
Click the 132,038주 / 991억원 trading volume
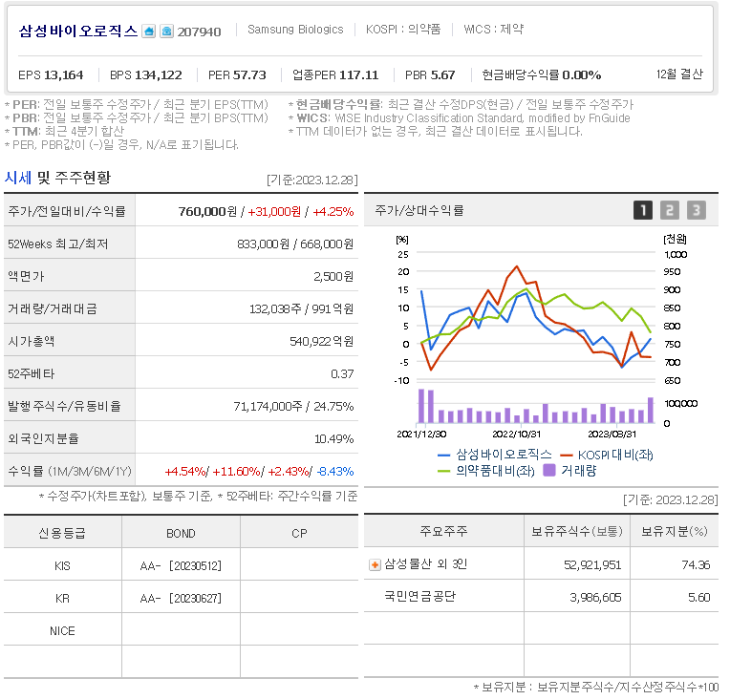point(301,309)
